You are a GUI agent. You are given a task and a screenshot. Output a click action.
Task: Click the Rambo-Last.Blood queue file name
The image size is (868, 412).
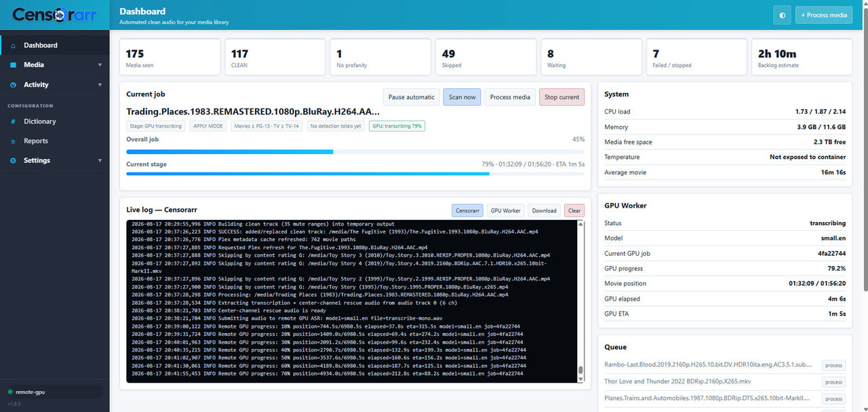coord(707,365)
